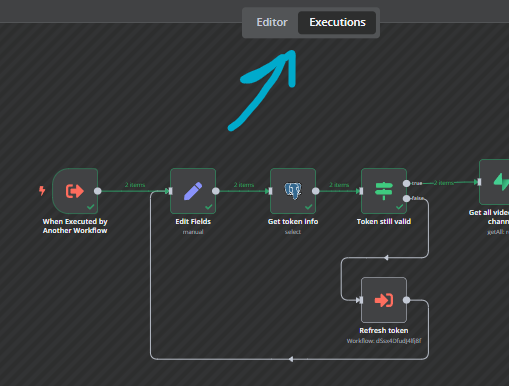Select the Edit Fields pencil node
509x386 pixels.
click(x=193, y=191)
